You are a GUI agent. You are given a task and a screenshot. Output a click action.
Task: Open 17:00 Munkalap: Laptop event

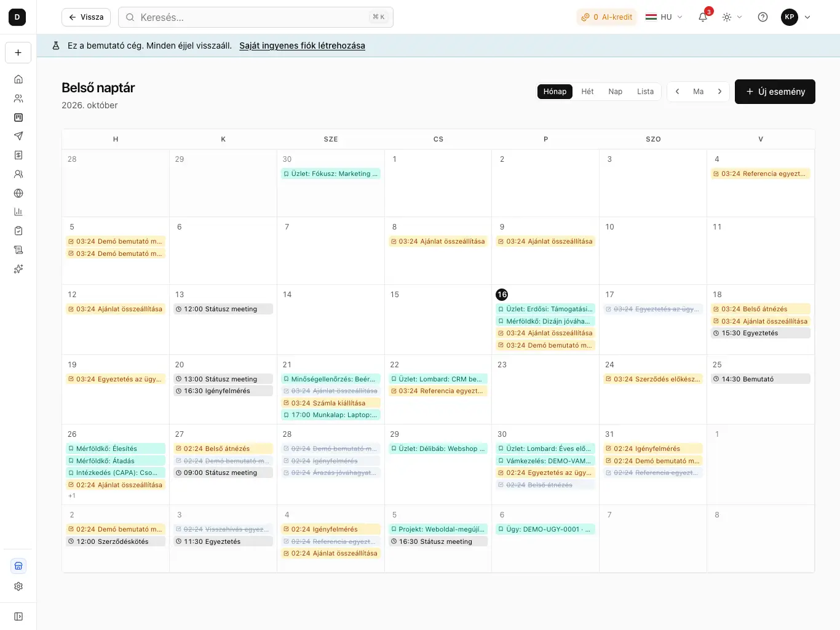tap(331, 415)
